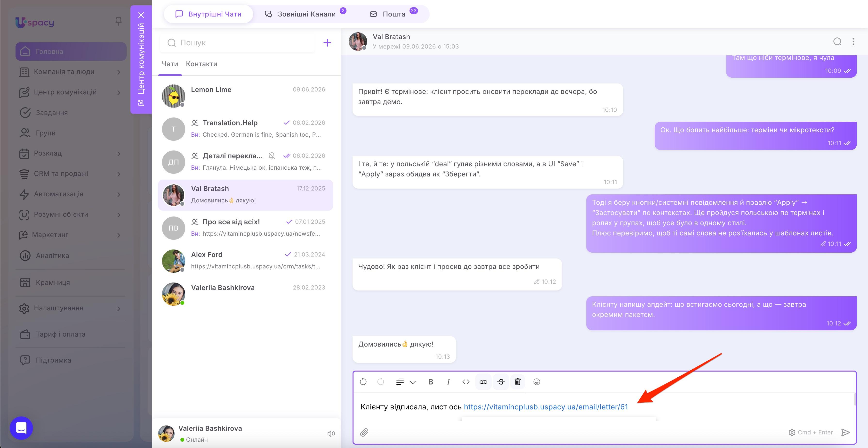
Task: Switch to Внутрішні Чати tab
Action: [208, 14]
